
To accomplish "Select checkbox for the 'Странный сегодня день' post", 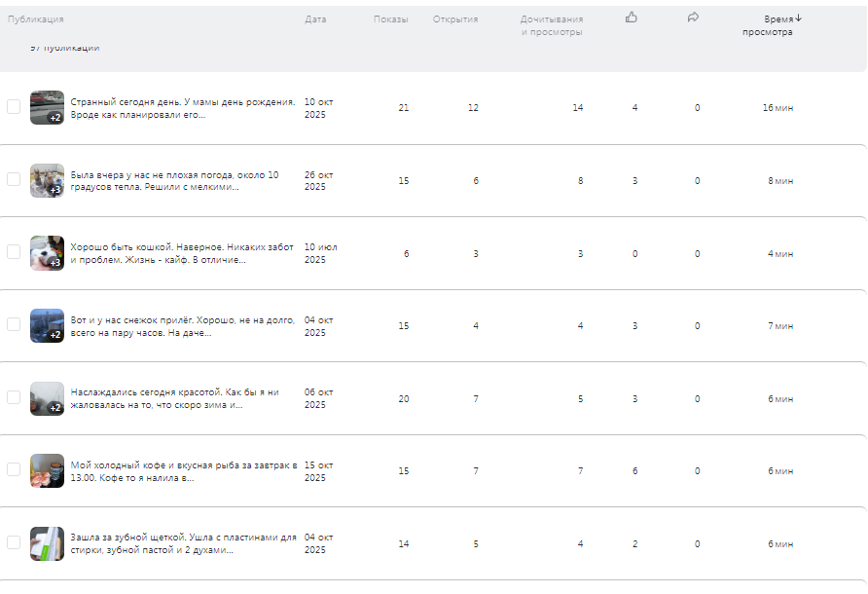I will coord(14,107).
